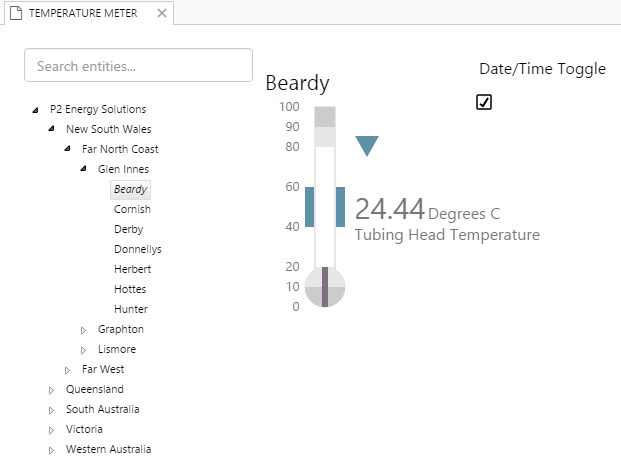The width and height of the screenshot is (621, 469).
Task: Toggle the Date/Time Toggle checkbox
Action: pos(484,102)
